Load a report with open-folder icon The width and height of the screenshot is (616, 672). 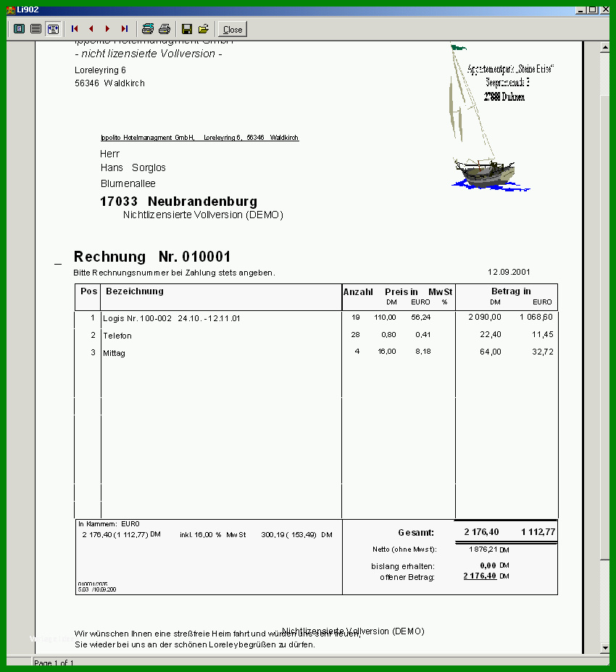click(x=204, y=29)
